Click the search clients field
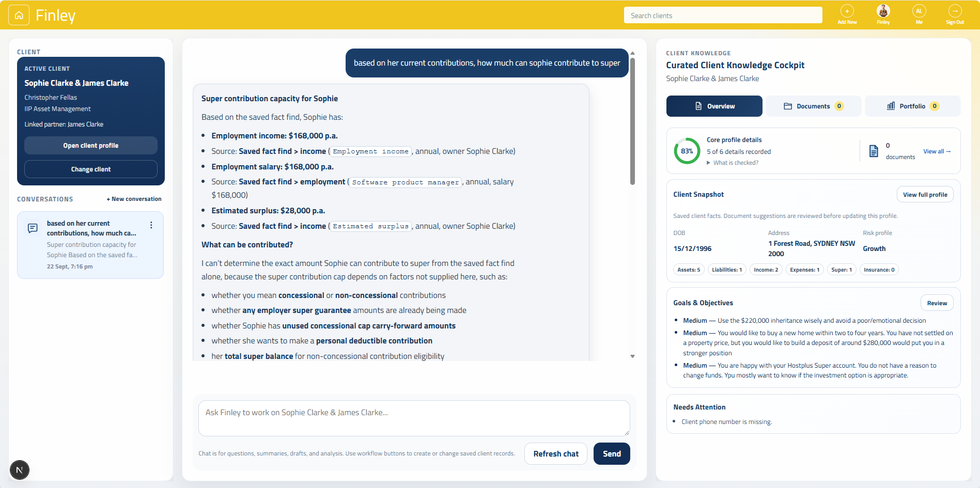 click(x=723, y=15)
